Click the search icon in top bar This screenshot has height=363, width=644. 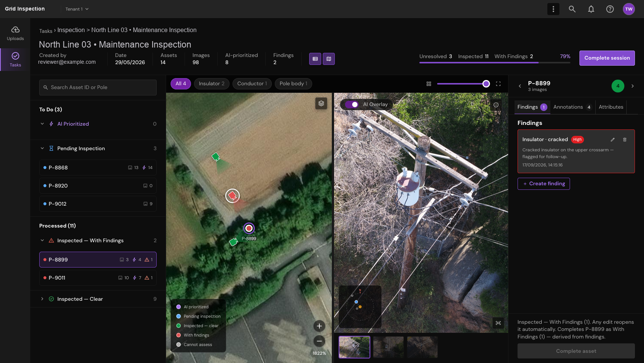coord(572,9)
